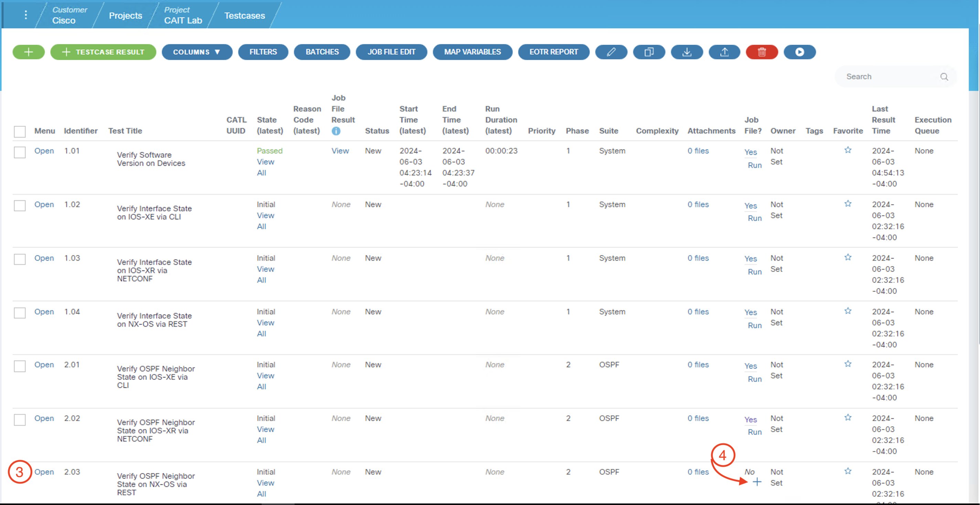Click the upload icon button
The width and height of the screenshot is (980, 505).
(724, 52)
